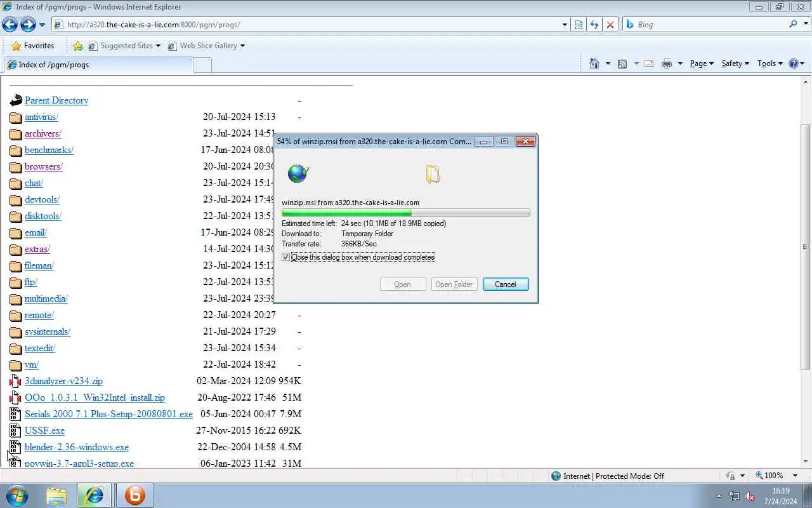Screen dimensions: 812x508
Task: Click the disabled Open Folder button
Action: coord(454,284)
